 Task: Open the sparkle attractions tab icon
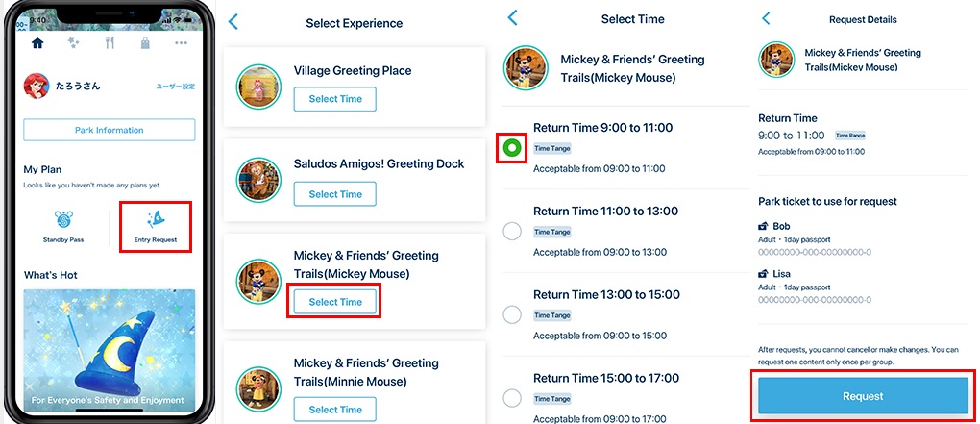tap(73, 43)
